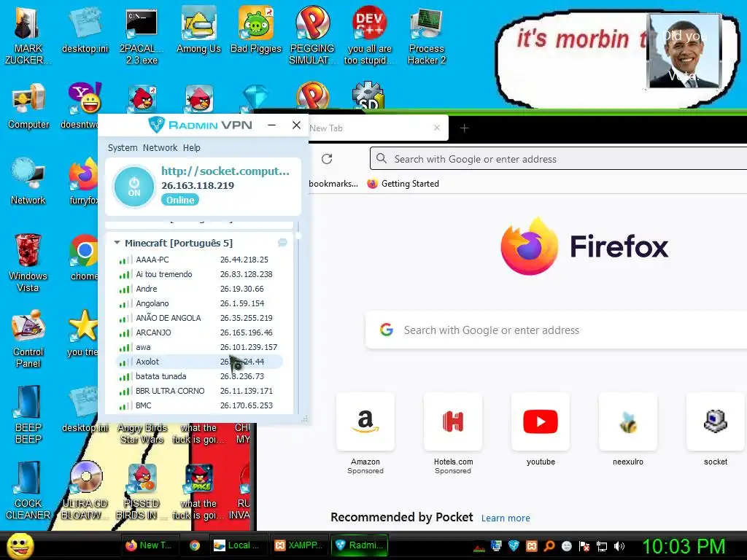Open the System menu in Radmin VPN
The width and height of the screenshot is (747, 560).
(123, 147)
